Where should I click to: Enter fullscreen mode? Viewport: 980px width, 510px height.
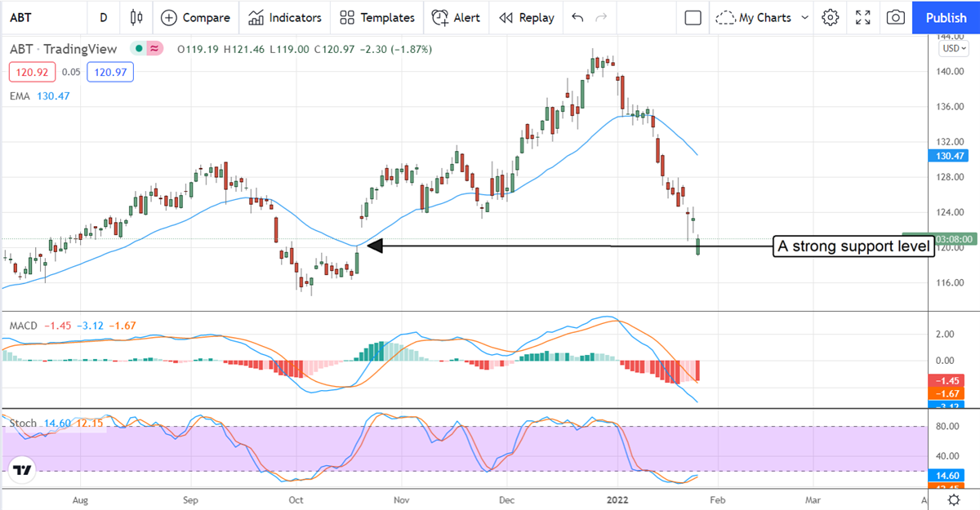click(x=863, y=17)
